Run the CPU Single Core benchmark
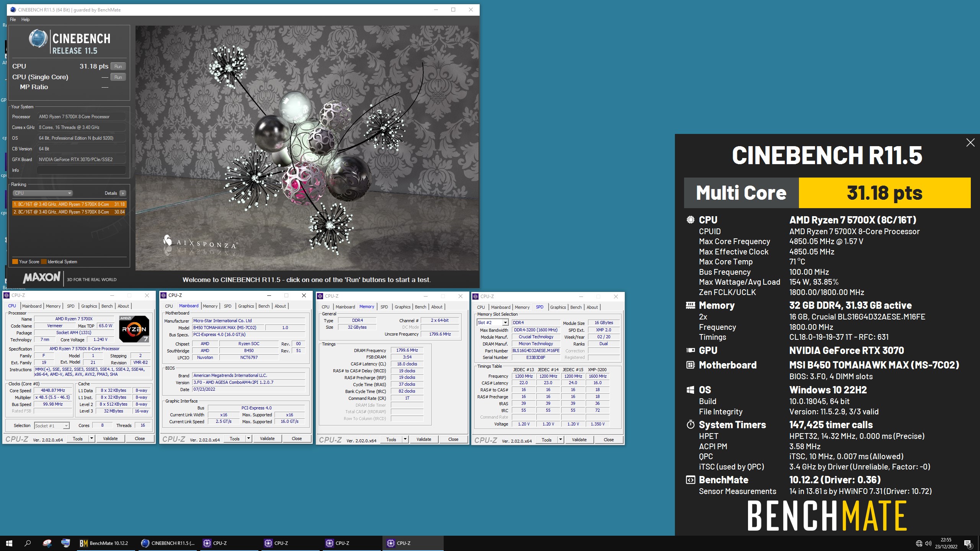Screen dimensions: 980x551 pyautogui.click(x=118, y=77)
